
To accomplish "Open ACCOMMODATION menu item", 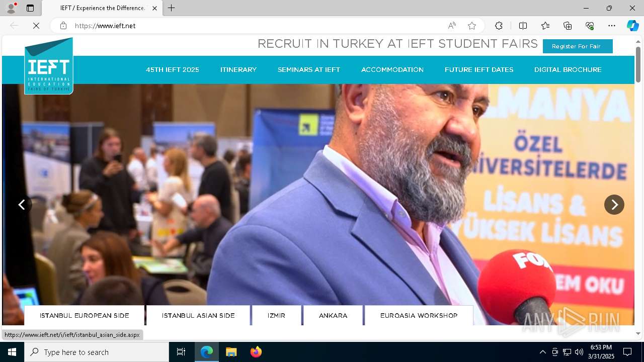I will tap(392, 70).
